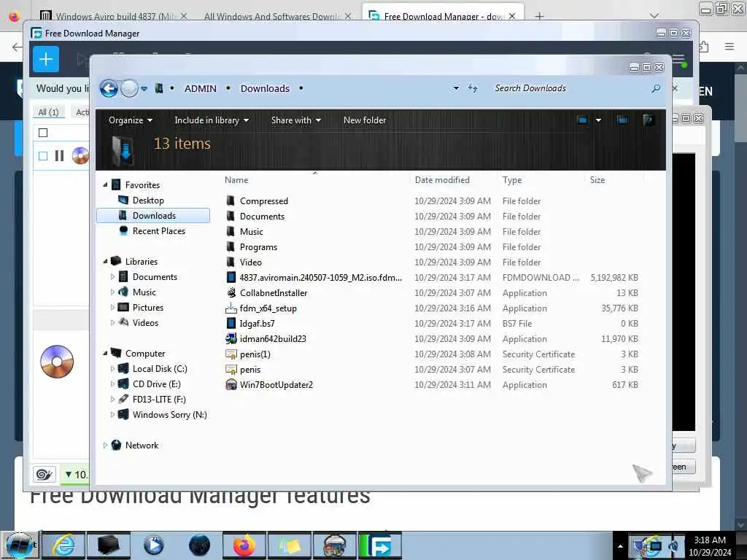Screen dimensions: 747x560
Task: Click the Explorer Back navigation arrow
Action: point(109,88)
